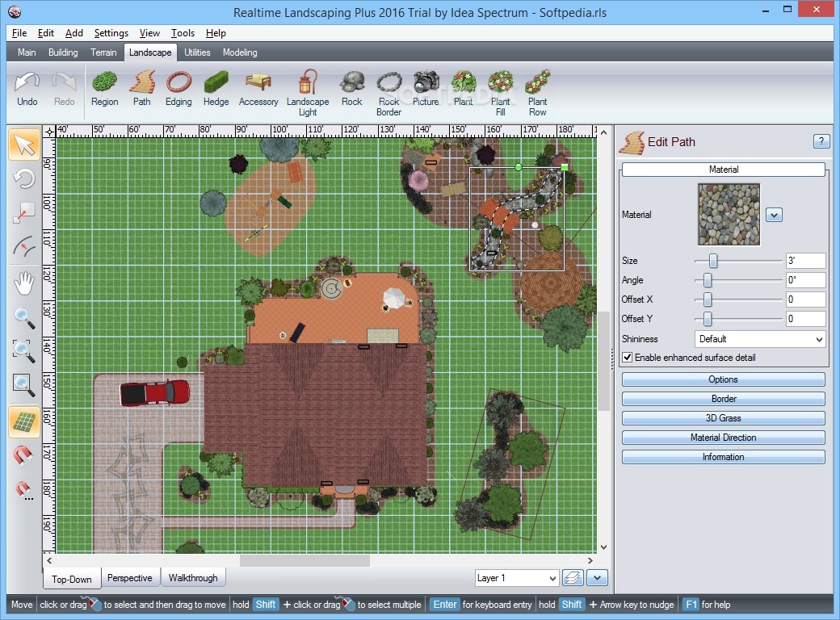Click the blue down-arrow button near layers
The image size is (840, 620).
click(597, 578)
